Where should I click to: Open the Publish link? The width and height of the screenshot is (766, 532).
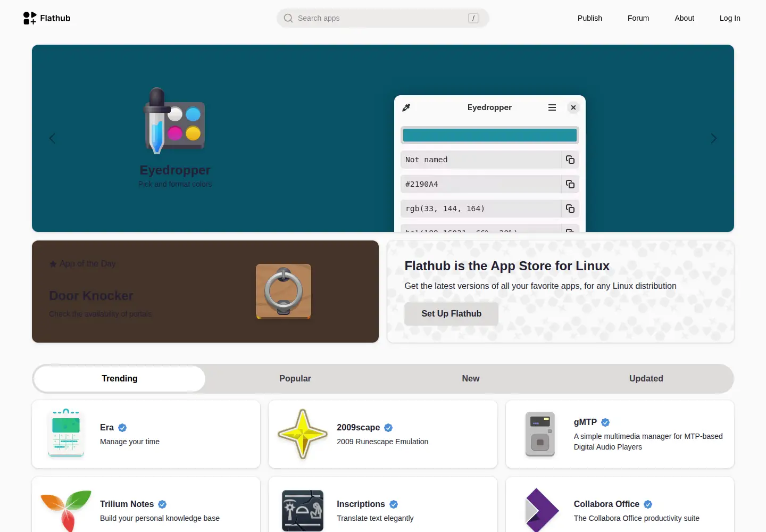[590, 18]
